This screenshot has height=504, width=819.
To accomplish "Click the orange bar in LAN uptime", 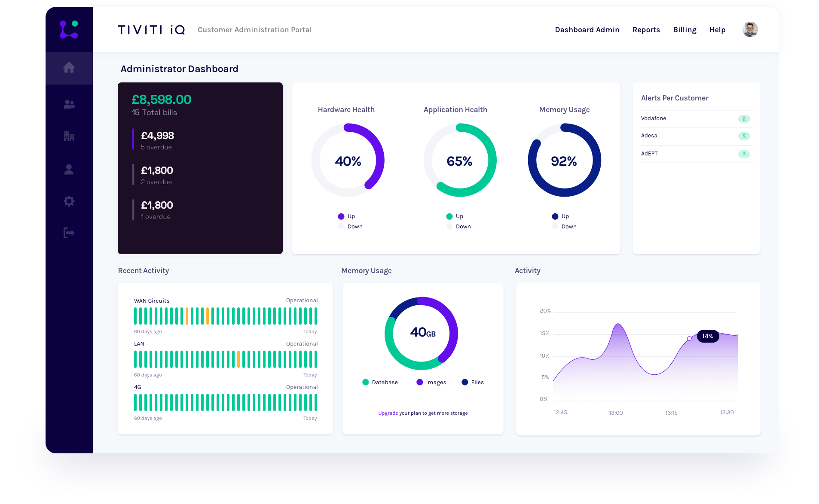I will 238,359.
